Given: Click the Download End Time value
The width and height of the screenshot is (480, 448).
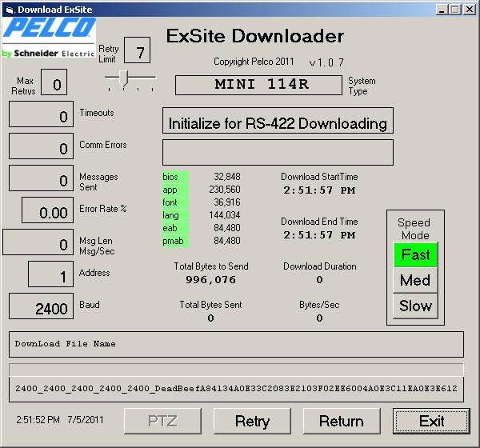Looking at the screenshot, I should pos(319,235).
